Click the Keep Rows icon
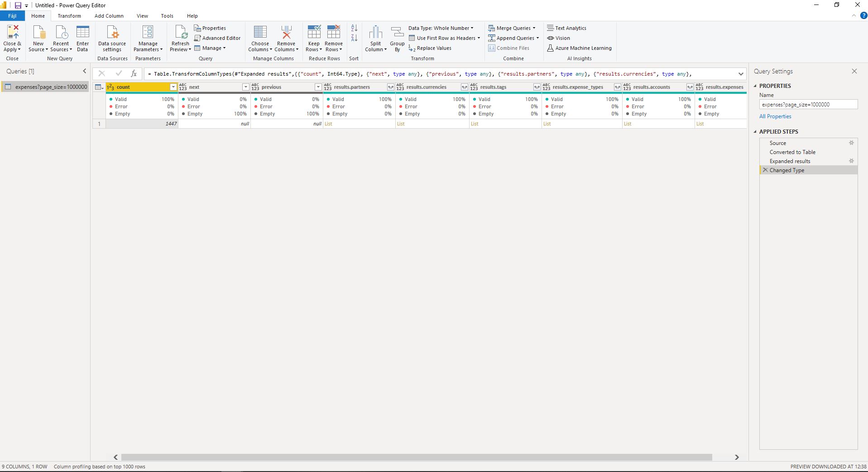 (314, 32)
